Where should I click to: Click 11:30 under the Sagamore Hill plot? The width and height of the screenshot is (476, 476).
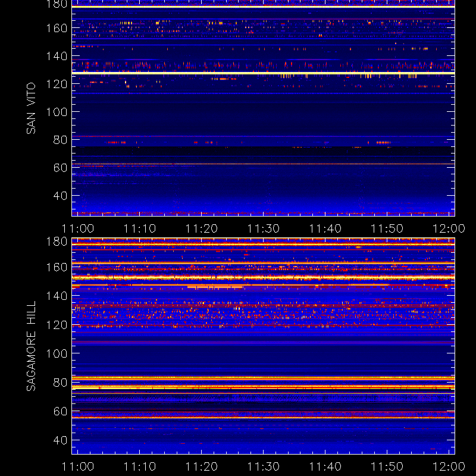pyautogui.click(x=263, y=466)
